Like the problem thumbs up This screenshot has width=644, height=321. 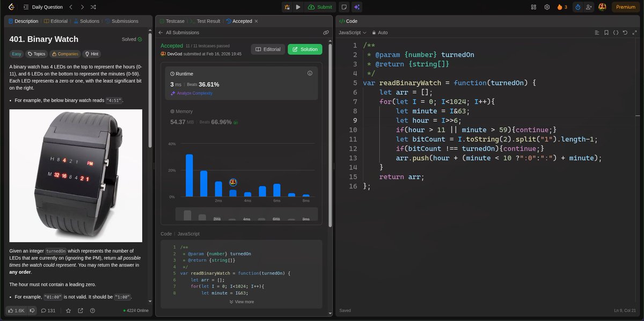tap(16, 310)
